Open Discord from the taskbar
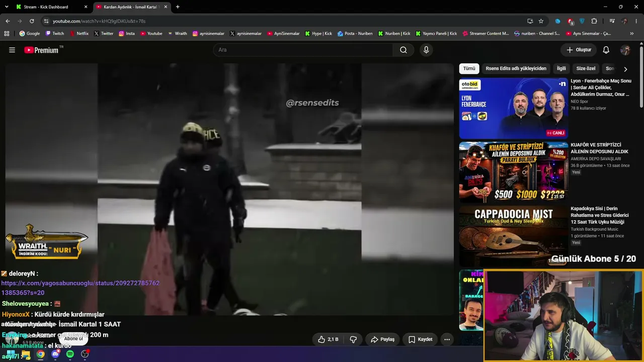The height and width of the screenshot is (362, 644). (x=55, y=354)
